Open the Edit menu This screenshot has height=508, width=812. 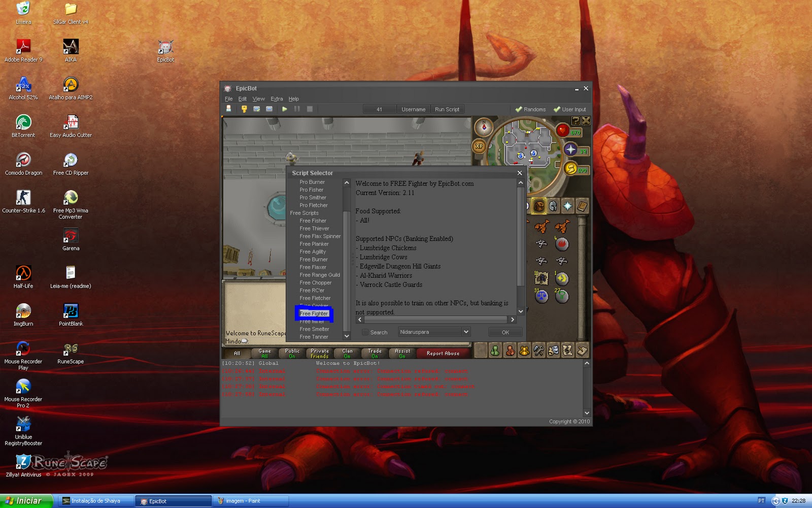pos(243,99)
